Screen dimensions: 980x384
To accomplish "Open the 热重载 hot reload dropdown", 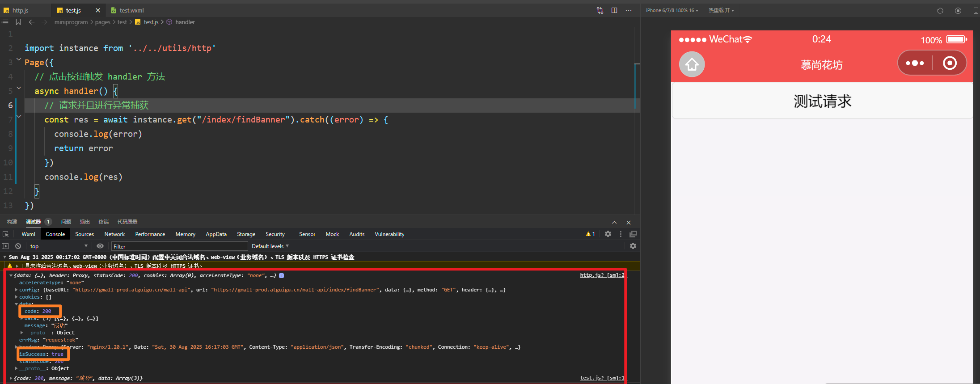I will point(721,10).
